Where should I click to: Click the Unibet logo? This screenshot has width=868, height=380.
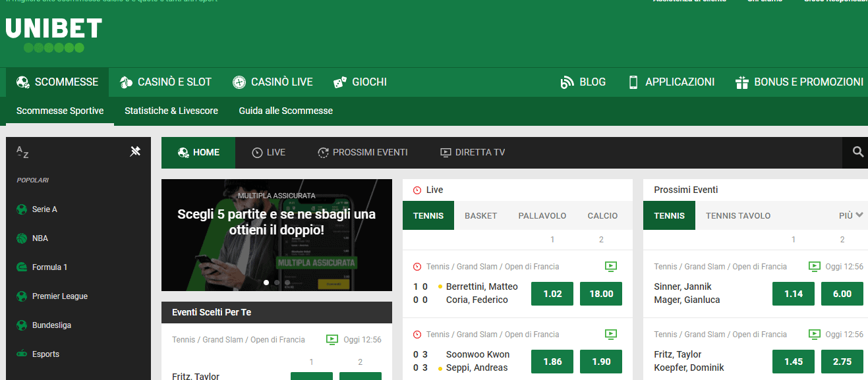pyautogui.click(x=54, y=36)
